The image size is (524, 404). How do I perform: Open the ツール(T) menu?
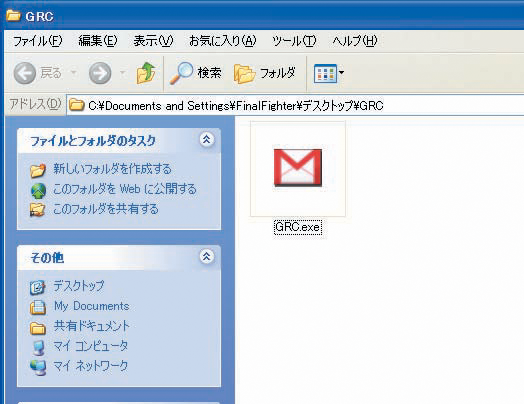(x=294, y=41)
